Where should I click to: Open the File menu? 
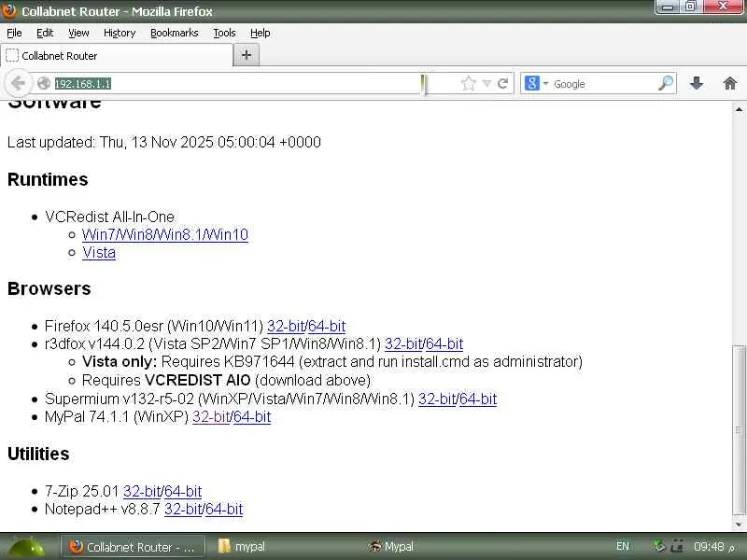point(14,33)
